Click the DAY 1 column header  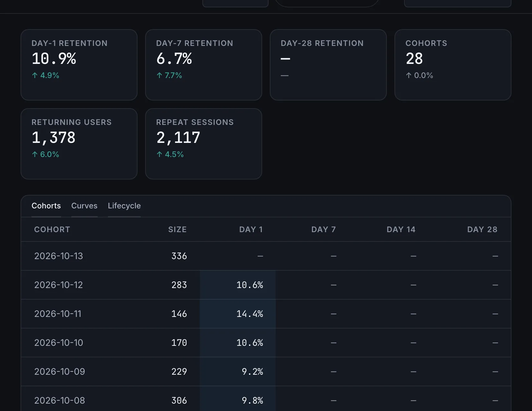251,230
